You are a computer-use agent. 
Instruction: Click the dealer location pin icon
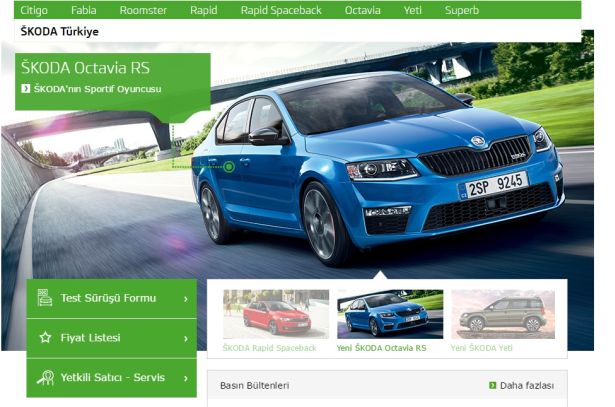coord(45,378)
